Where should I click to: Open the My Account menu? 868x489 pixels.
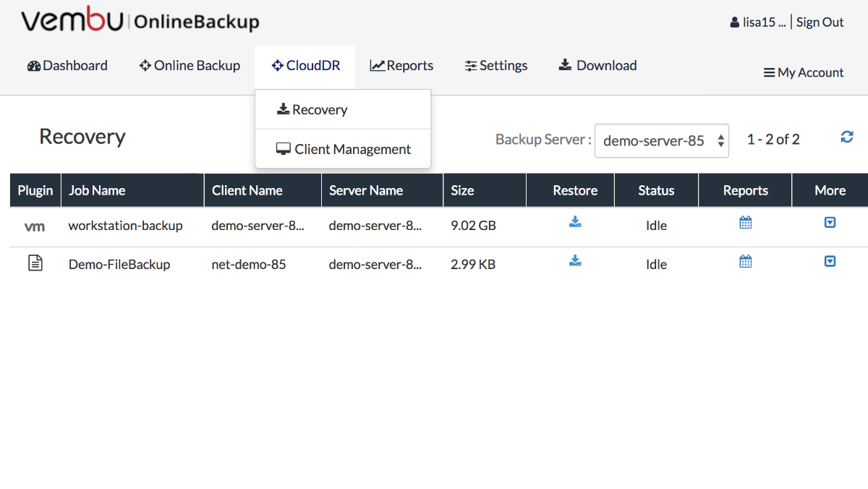tap(804, 72)
